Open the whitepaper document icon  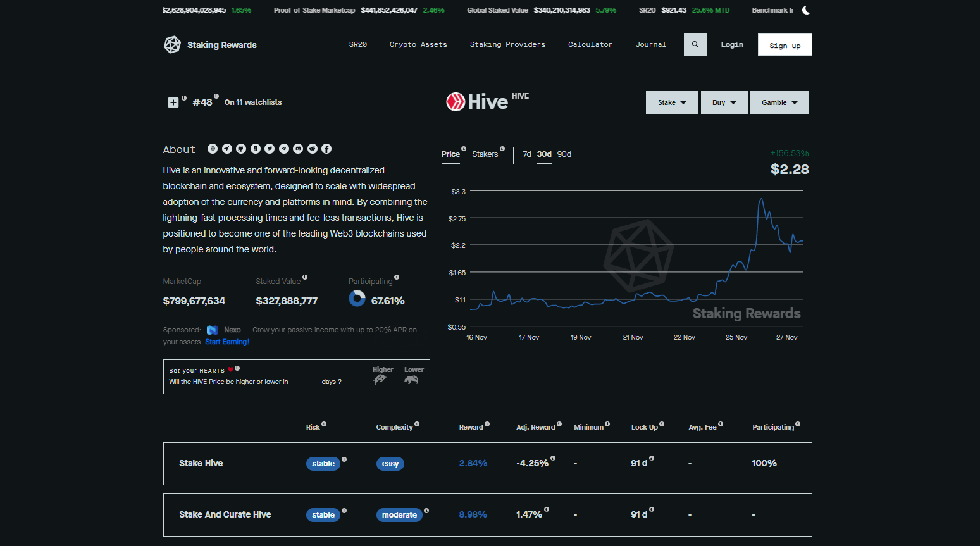[x=255, y=149]
